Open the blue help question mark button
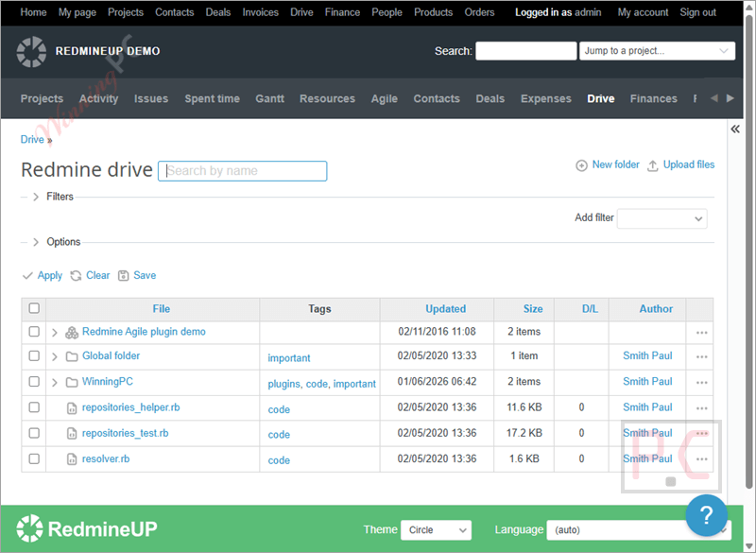 coord(706,515)
